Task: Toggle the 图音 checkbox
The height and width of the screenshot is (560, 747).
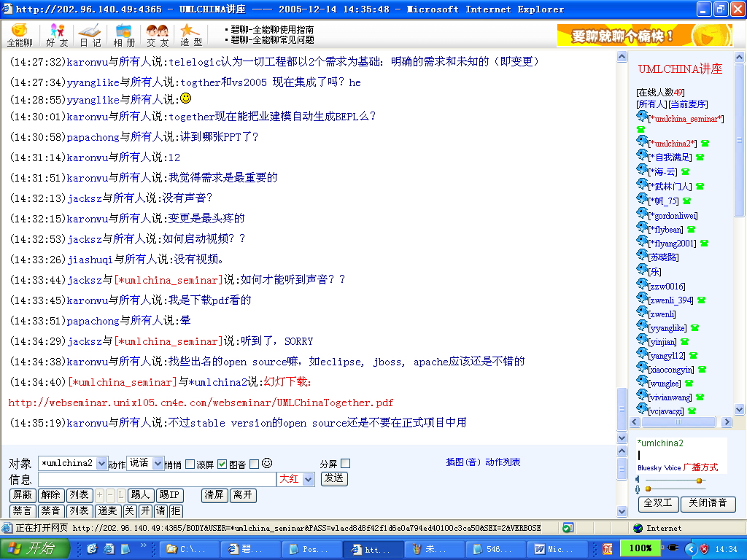Action: click(x=255, y=464)
